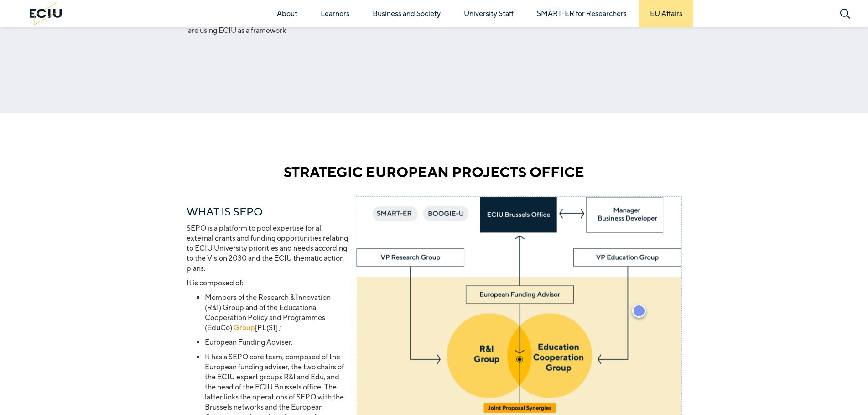Image resolution: width=868 pixels, height=415 pixels.
Task: Click the WHAT IS SEPO heading
Action: (x=224, y=212)
